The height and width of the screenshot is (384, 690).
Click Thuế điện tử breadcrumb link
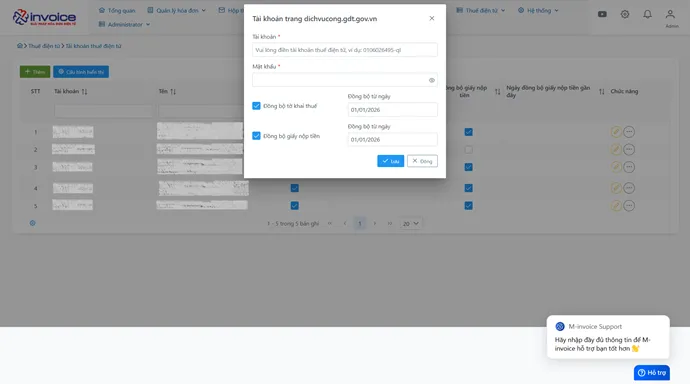coord(44,46)
